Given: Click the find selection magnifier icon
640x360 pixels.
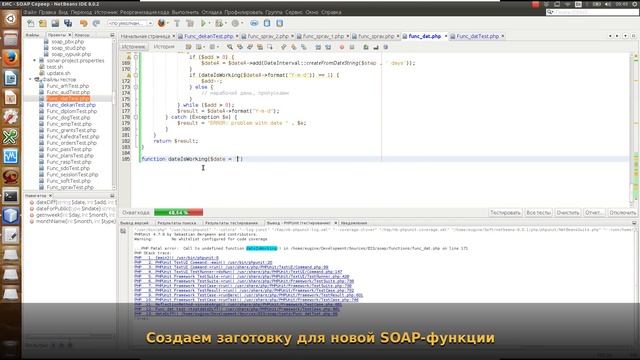Looking at the screenshot, I should [230, 47].
